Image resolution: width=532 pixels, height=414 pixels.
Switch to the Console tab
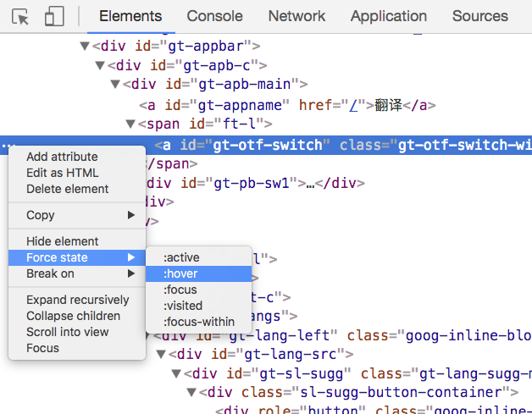[x=214, y=16]
